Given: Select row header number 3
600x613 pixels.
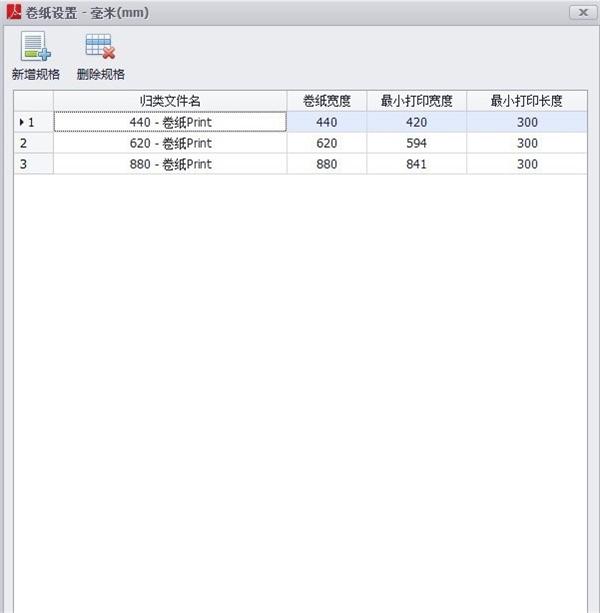Looking at the screenshot, I should click(x=34, y=163).
